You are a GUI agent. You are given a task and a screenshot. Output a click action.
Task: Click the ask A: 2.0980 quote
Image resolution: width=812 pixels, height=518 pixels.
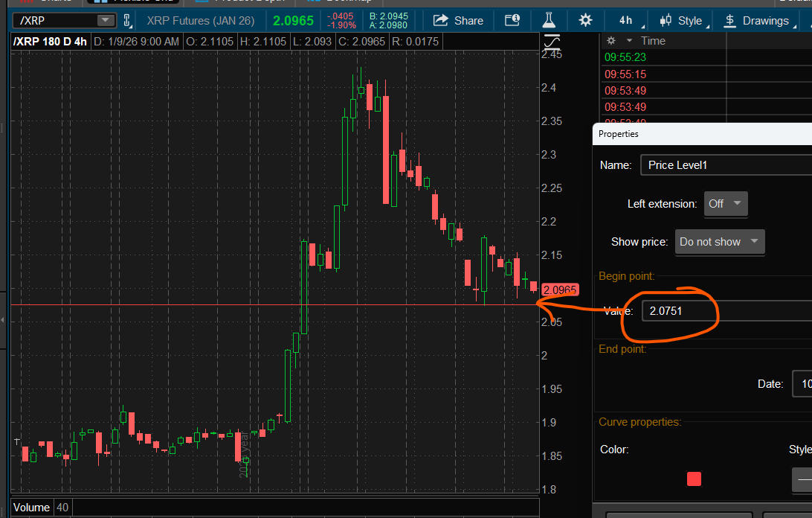(388, 25)
